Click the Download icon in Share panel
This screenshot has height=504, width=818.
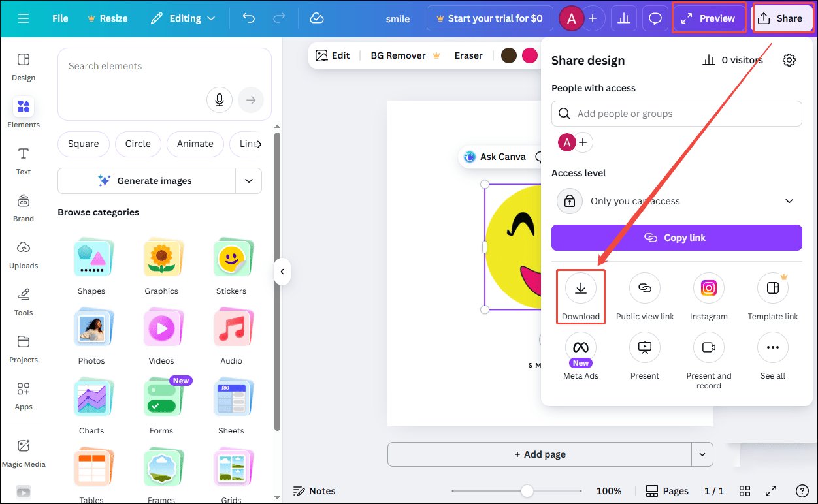tap(580, 287)
